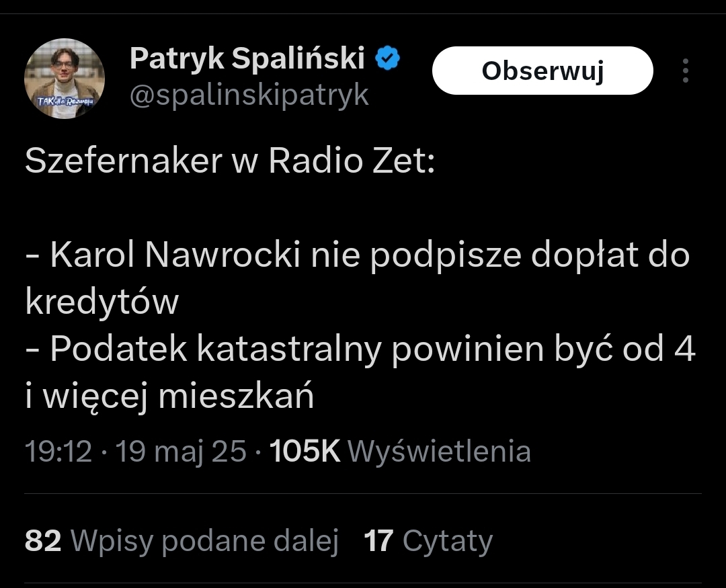Click the word "Wyświetlenia" label
Image resolution: width=726 pixels, height=588 pixels.
(x=440, y=451)
